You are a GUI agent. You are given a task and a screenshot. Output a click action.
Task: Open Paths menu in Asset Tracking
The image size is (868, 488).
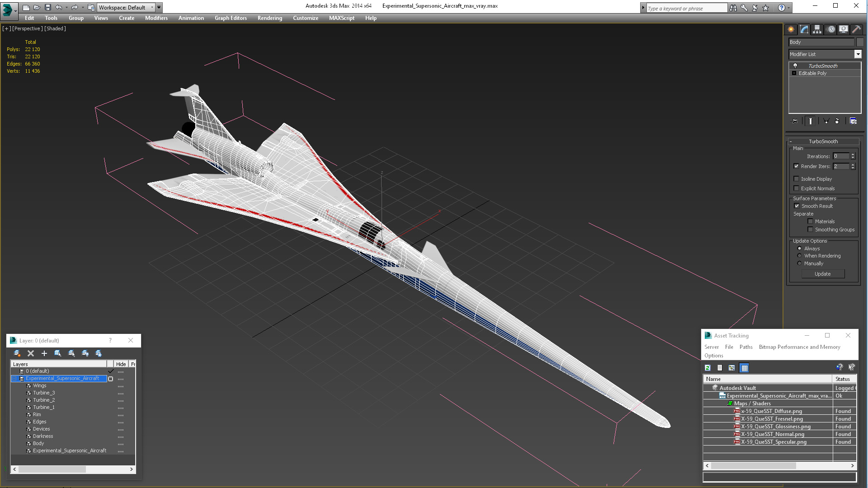pos(746,347)
